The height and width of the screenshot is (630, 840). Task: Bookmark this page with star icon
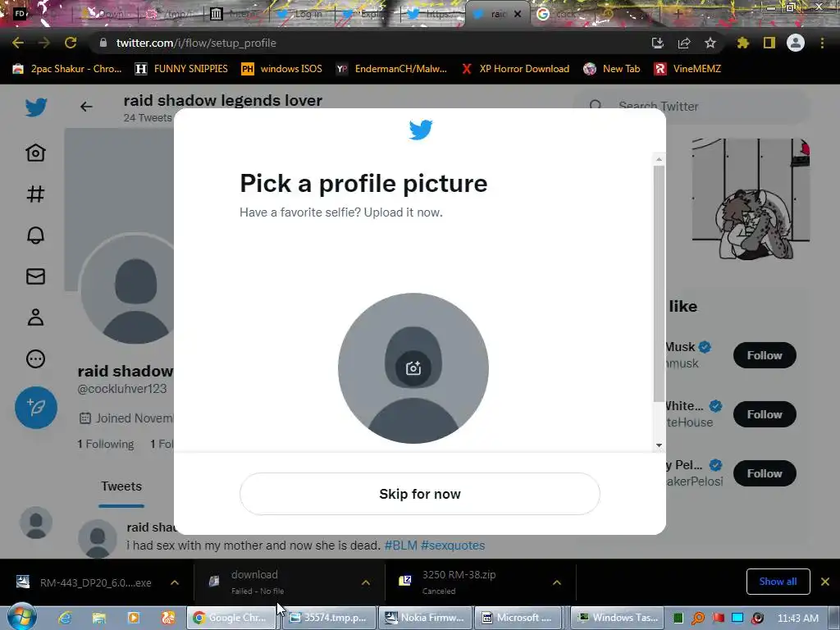click(x=710, y=43)
